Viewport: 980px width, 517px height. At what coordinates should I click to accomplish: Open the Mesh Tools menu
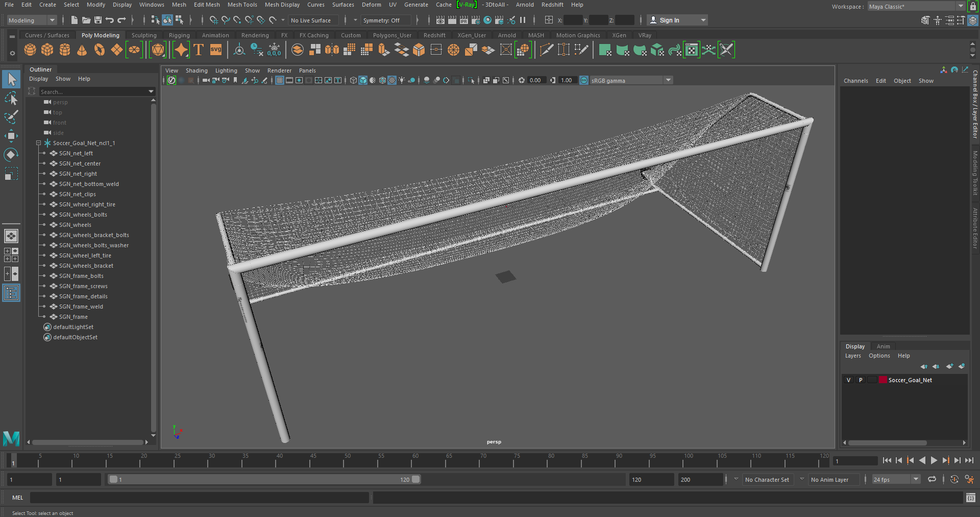(242, 5)
